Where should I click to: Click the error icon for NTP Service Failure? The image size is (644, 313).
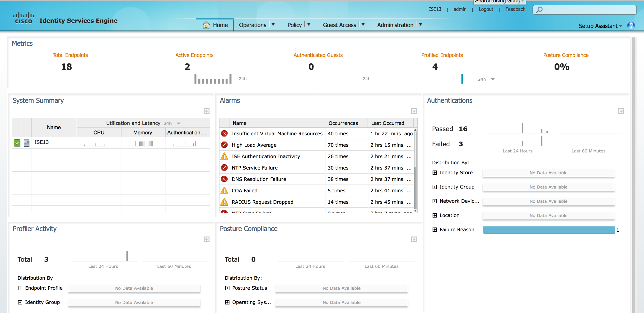(224, 168)
